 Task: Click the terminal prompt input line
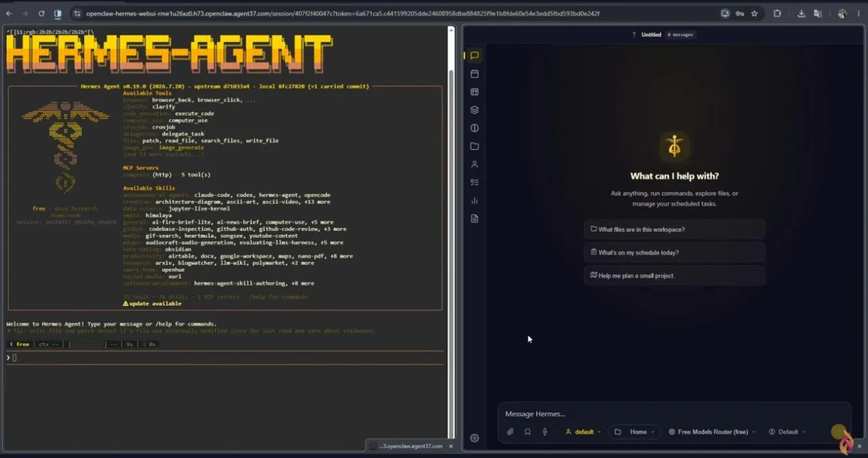pyautogui.click(x=225, y=358)
